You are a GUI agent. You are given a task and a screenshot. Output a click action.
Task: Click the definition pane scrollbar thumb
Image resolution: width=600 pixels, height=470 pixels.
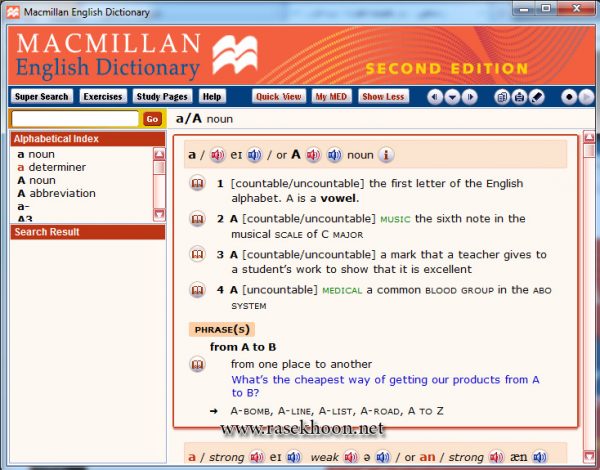589,150
